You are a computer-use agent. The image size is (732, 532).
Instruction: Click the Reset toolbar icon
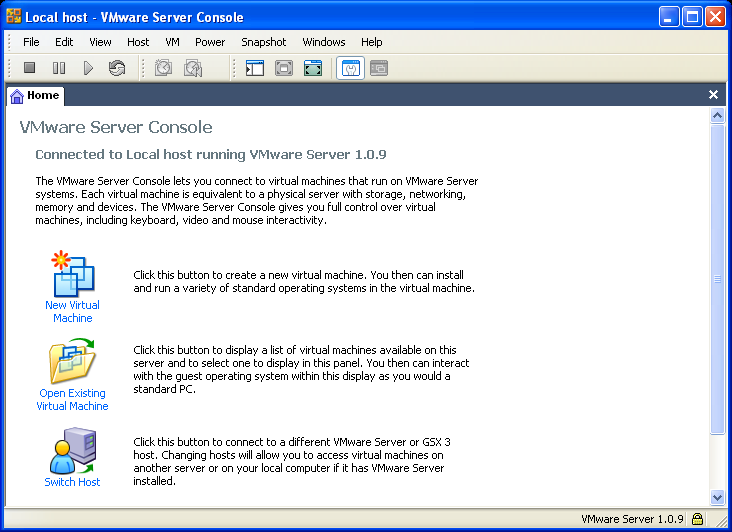click(117, 68)
